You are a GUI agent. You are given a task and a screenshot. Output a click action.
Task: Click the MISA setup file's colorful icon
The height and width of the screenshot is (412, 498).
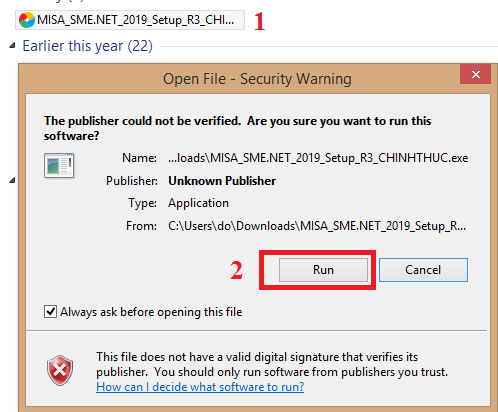[x=27, y=20]
